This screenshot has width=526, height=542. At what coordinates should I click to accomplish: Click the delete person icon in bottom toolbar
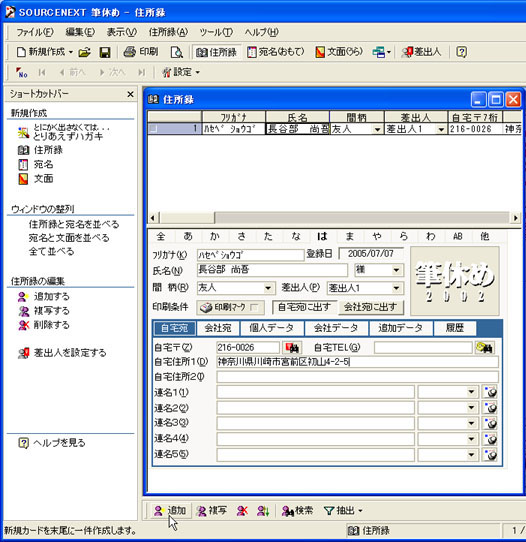point(242,511)
